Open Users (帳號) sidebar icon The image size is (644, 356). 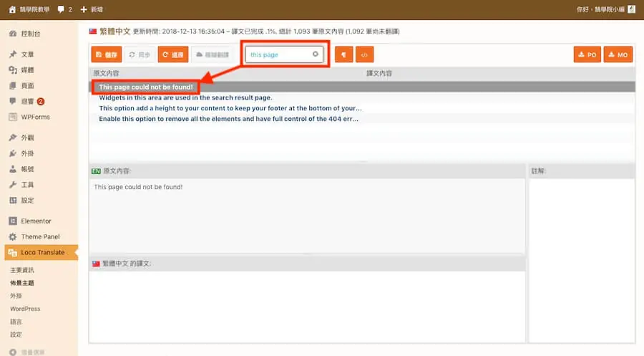13,169
